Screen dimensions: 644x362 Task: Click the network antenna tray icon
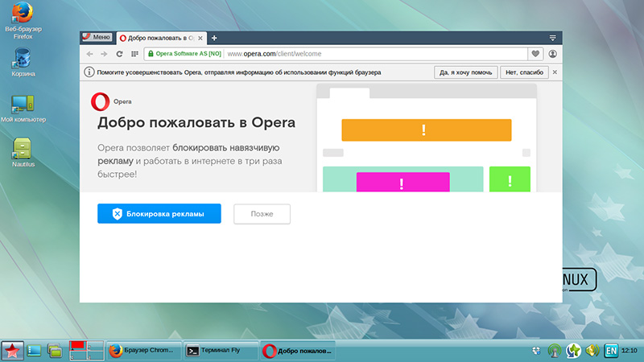point(555,351)
